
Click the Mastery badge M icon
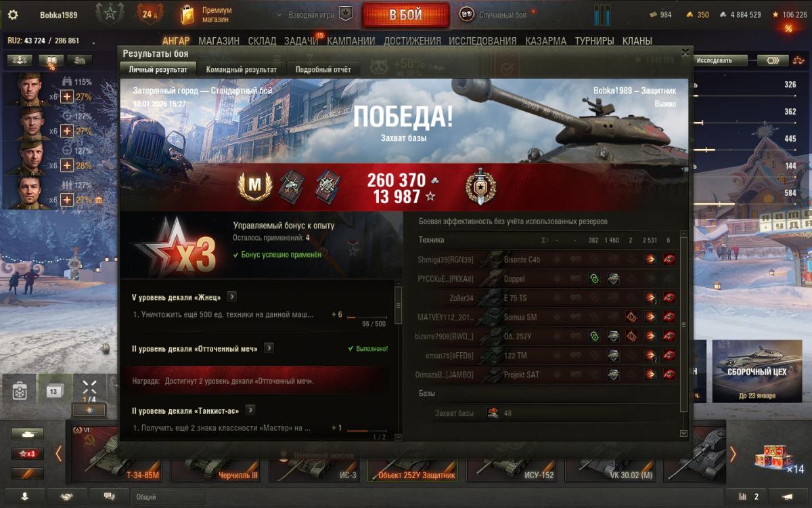click(x=254, y=186)
